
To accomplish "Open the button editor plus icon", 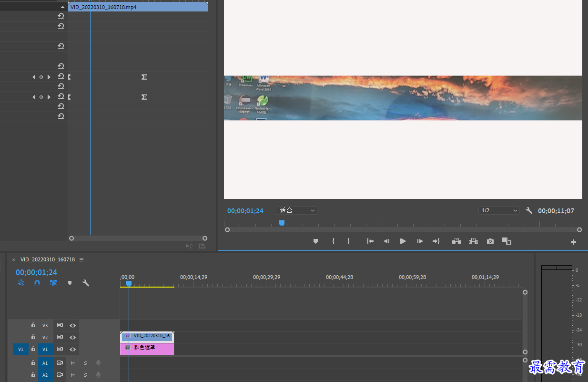I will 573,242.
